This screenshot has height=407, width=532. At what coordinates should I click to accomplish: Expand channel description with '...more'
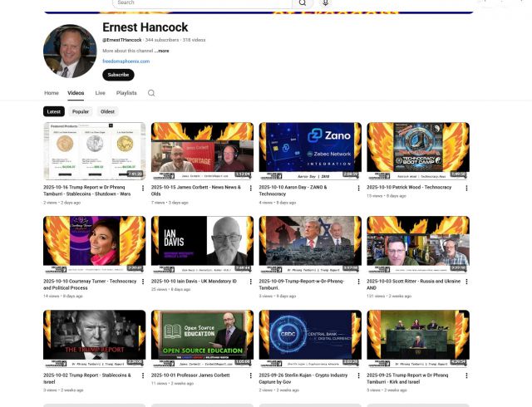pos(162,51)
